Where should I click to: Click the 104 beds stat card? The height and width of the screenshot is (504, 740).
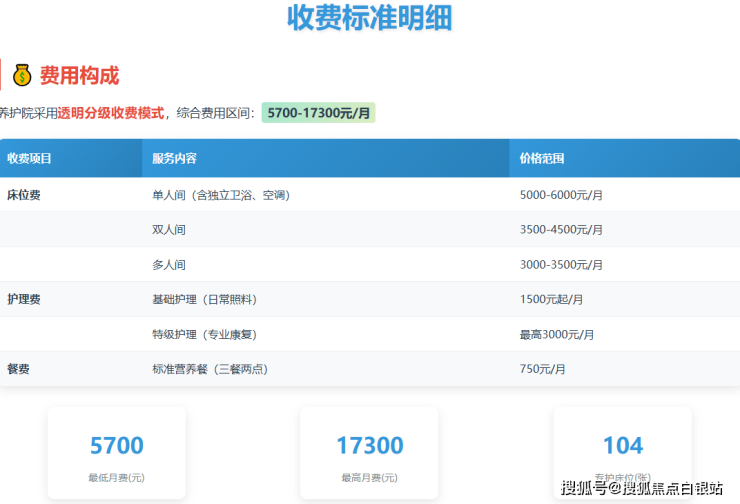point(622,453)
